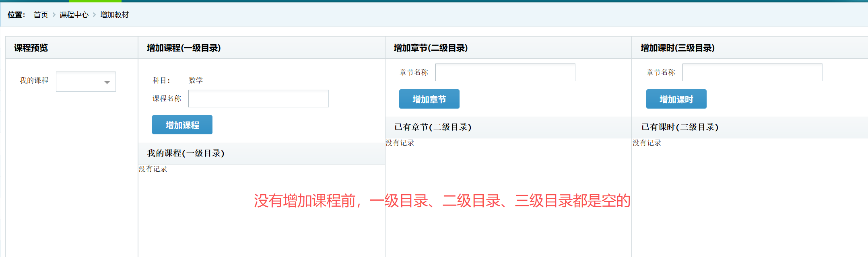868x257 pixels.
Task: Focus the 课程名称 input field
Action: pos(258,99)
